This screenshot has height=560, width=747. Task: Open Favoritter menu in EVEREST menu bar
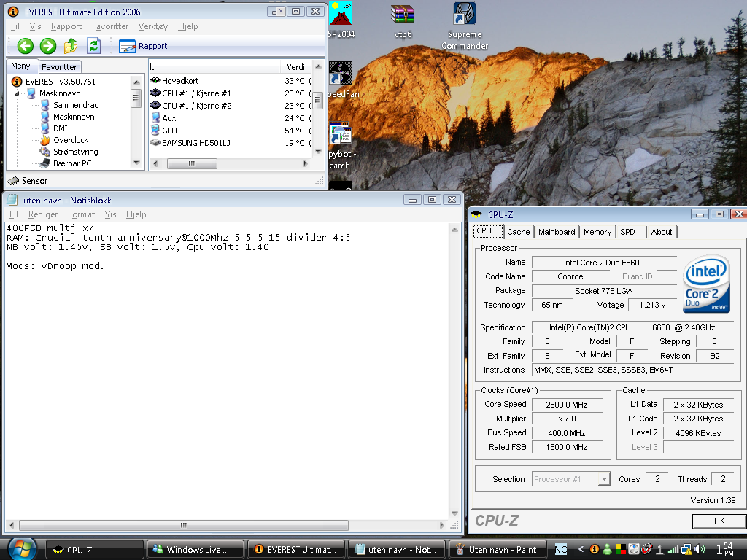click(x=110, y=26)
